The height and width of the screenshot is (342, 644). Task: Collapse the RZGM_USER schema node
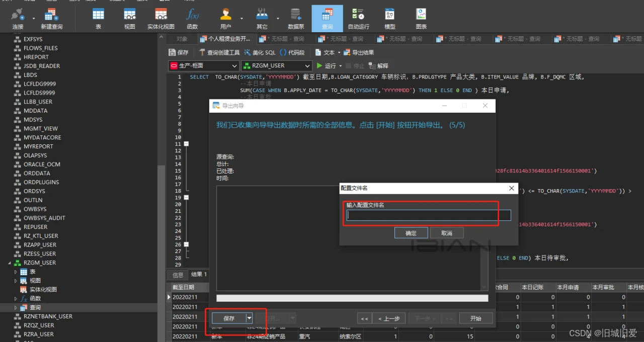(9, 263)
